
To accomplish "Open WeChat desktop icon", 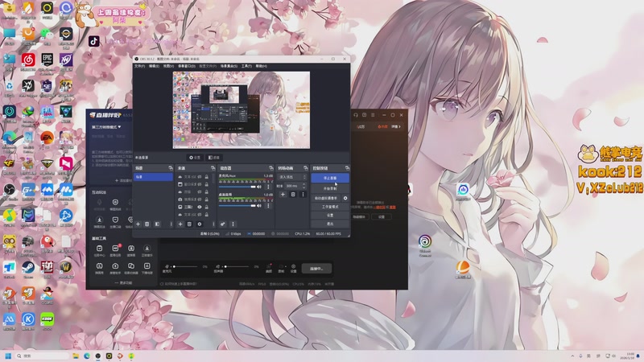I will (47, 35).
